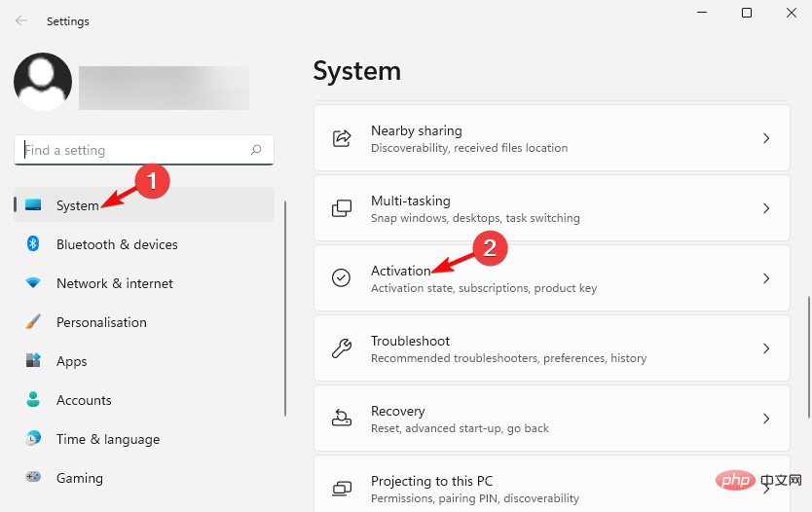The height and width of the screenshot is (512, 812).
Task: Open the Activation settings label
Action: click(x=401, y=271)
